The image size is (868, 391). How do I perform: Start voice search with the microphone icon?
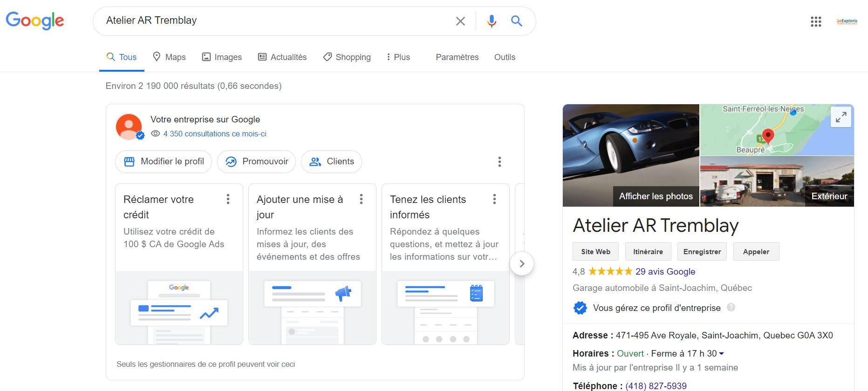(x=492, y=21)
